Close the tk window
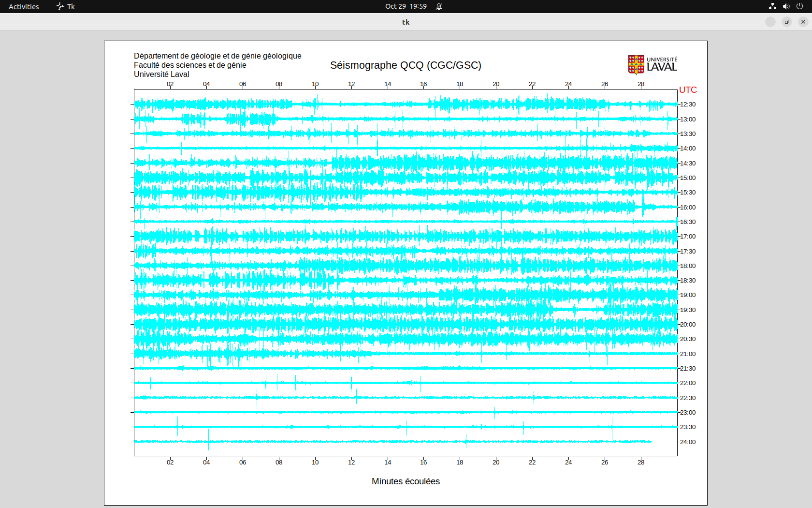The height and width of the screenshot is (508, 812). pos(803,22)
